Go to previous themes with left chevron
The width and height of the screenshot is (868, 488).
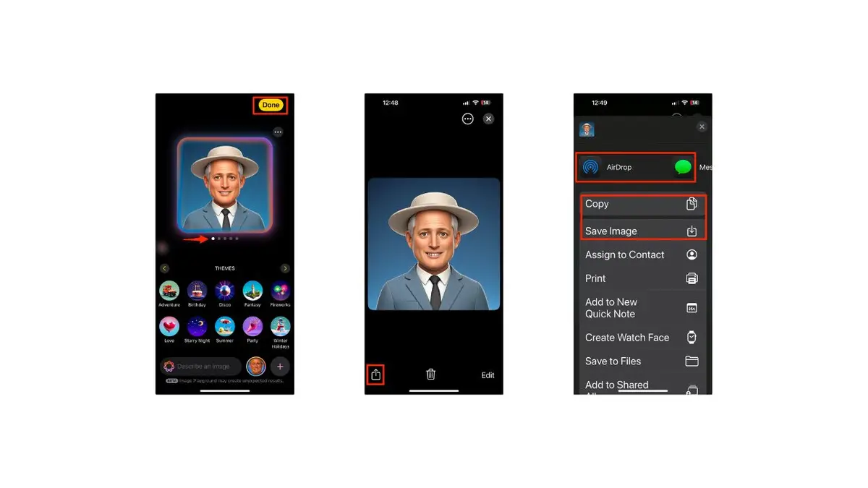[x=164, y=268]
